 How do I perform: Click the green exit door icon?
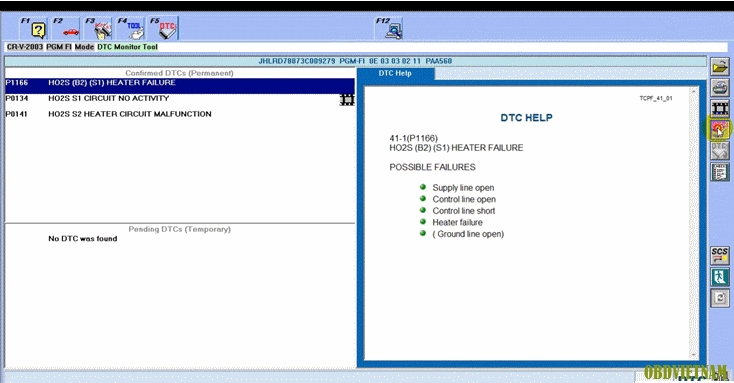[x=720, y=277]
